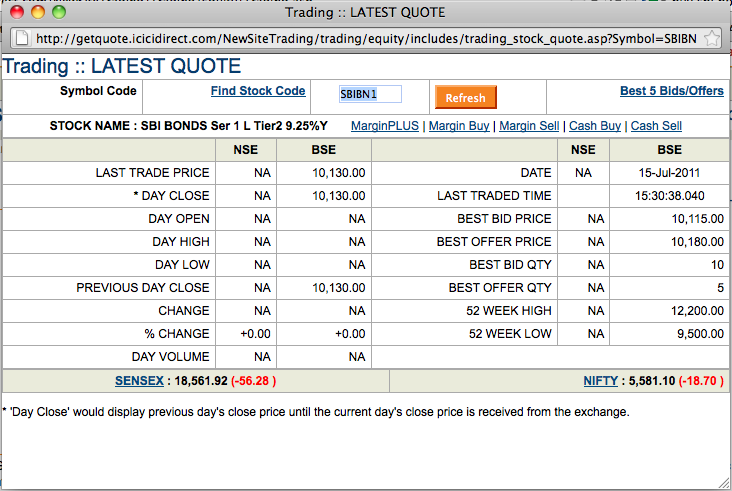Click the yellow minimize window button

(x=38, y=12)
